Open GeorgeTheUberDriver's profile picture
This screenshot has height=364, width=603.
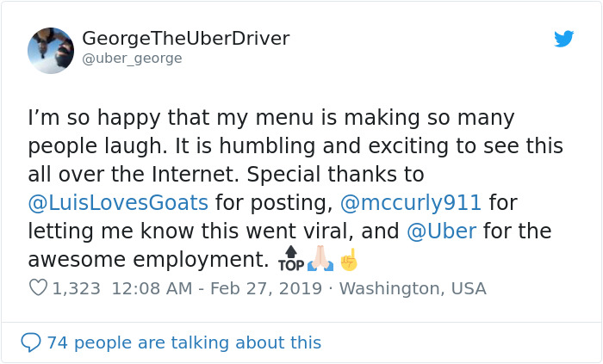pyautogui.click(x=51, y=50)
